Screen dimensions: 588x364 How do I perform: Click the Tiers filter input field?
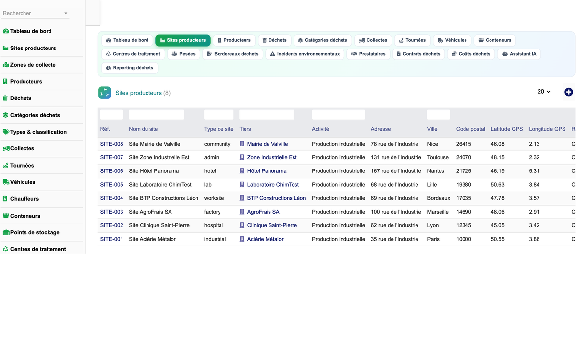point(267,115)
